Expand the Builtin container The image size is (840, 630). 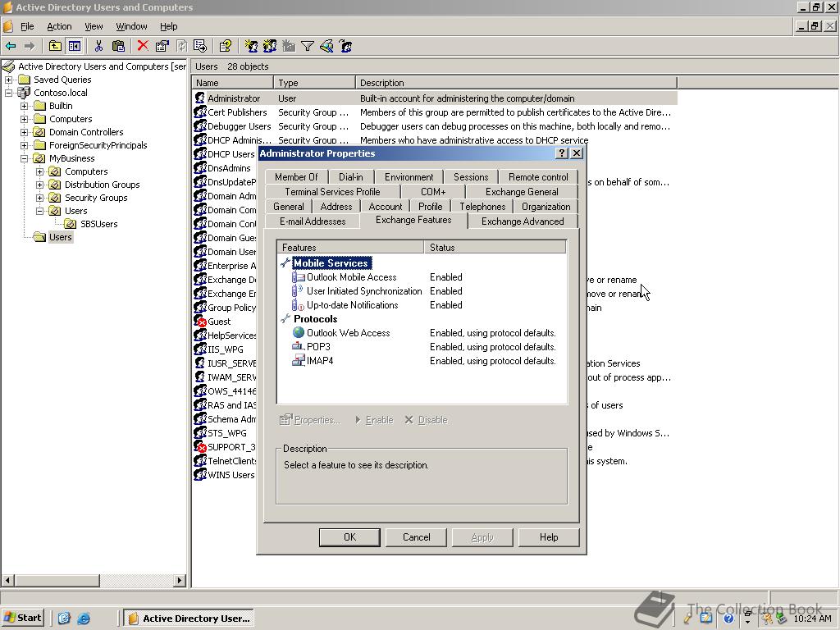pyautogui.click(x=24, y=106)
